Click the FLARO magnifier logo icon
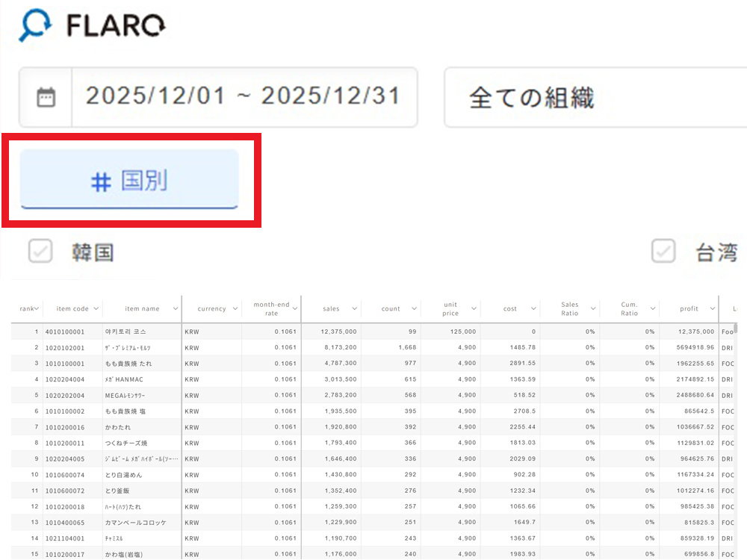This screenshot has height=560, width=747. 35,26
